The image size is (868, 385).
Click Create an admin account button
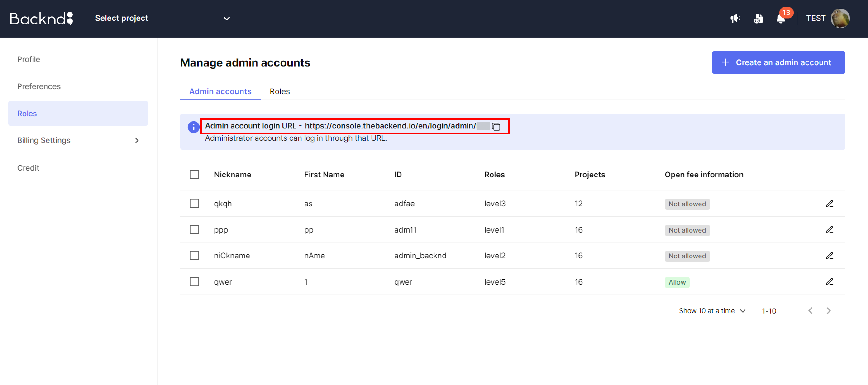coord(778,62)
